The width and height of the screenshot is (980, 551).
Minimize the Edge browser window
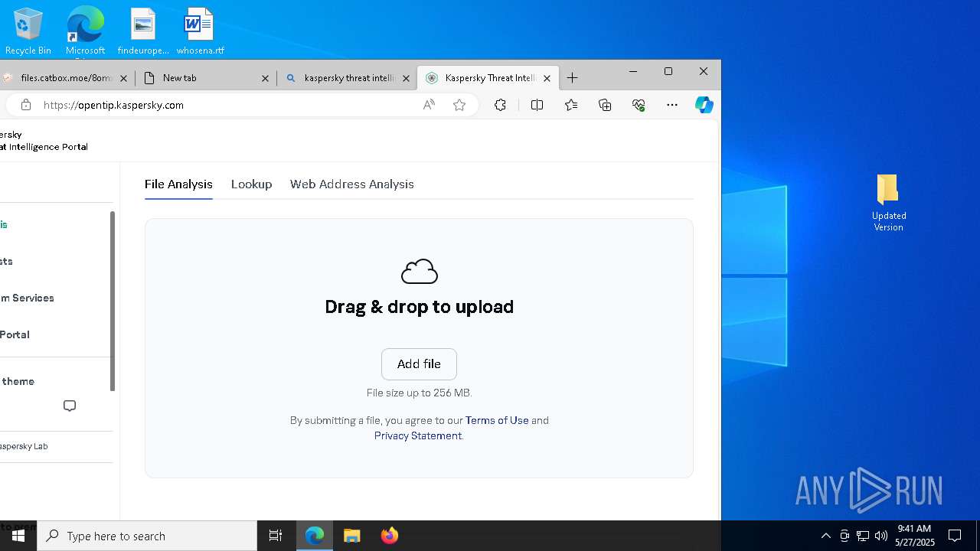633,71
